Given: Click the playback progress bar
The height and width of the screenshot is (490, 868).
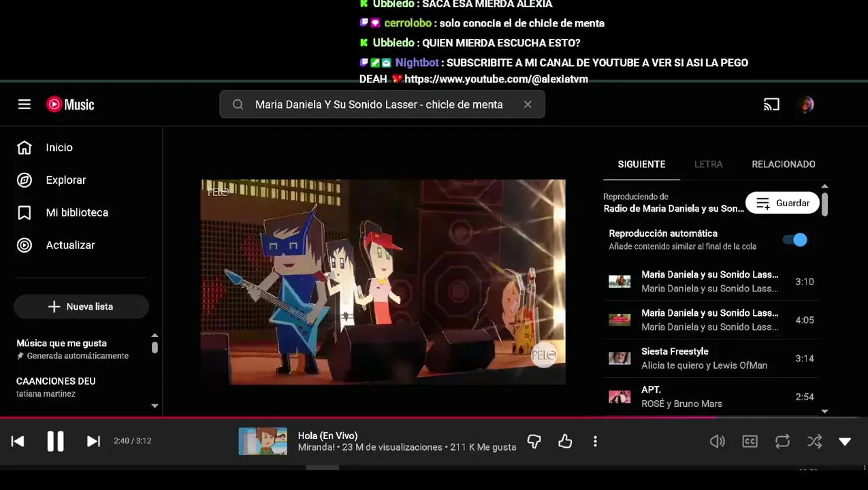Looking at the screenshot, I should [434, 417].
